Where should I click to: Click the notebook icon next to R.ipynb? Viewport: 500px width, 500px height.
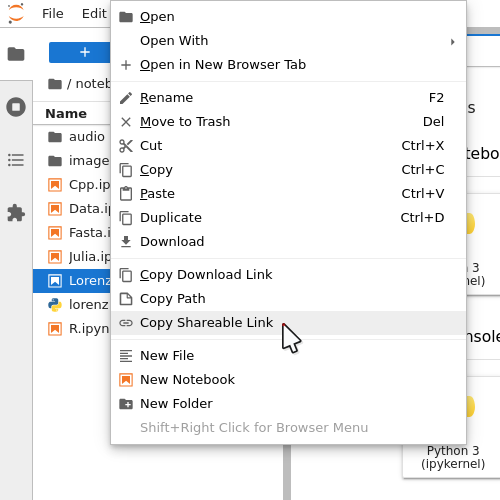pos(55,329)
